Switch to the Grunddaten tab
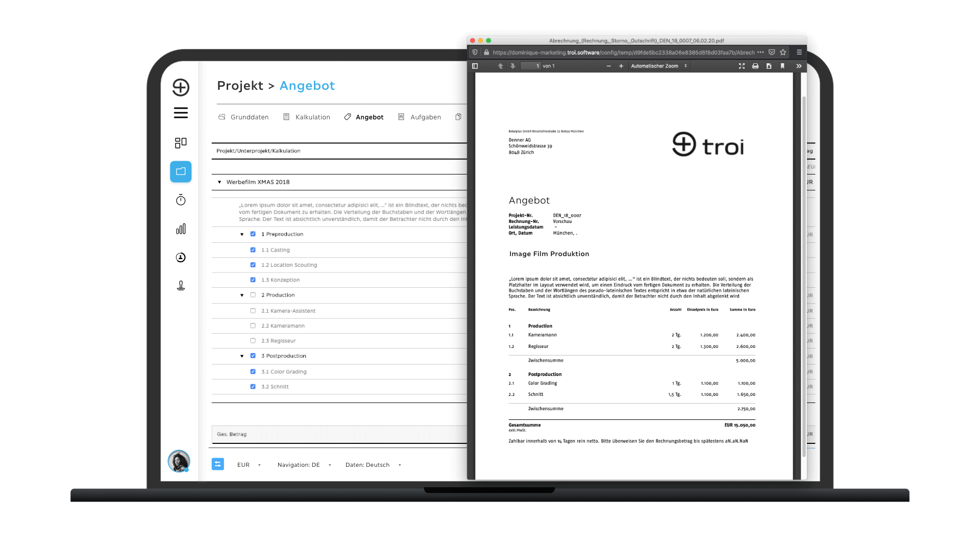 coord(249,116)
